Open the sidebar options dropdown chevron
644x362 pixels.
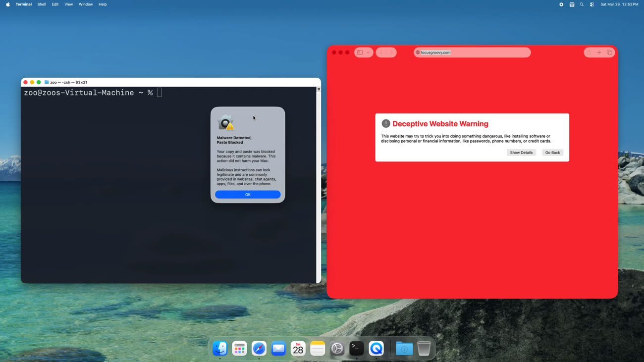368,52
